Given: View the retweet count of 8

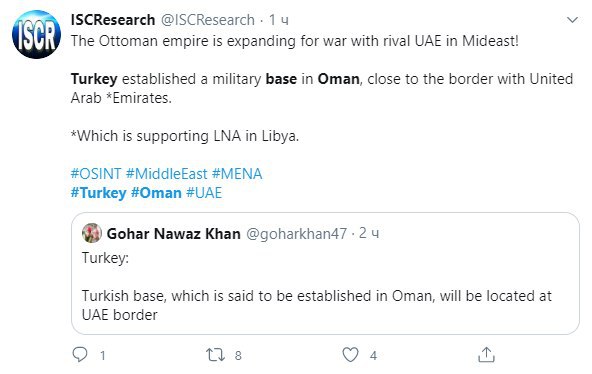Looking at the screenshot, I should tap(238, 355).
